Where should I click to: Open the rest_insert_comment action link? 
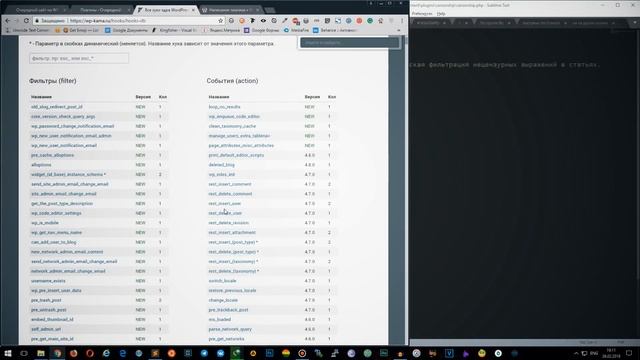click(x=230, y=184)
